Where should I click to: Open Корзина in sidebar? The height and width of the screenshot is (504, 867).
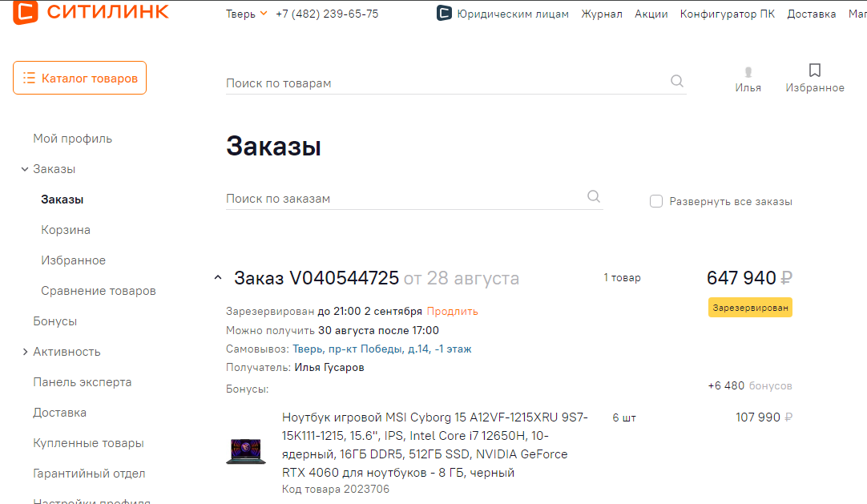click(x=65, y=230)
